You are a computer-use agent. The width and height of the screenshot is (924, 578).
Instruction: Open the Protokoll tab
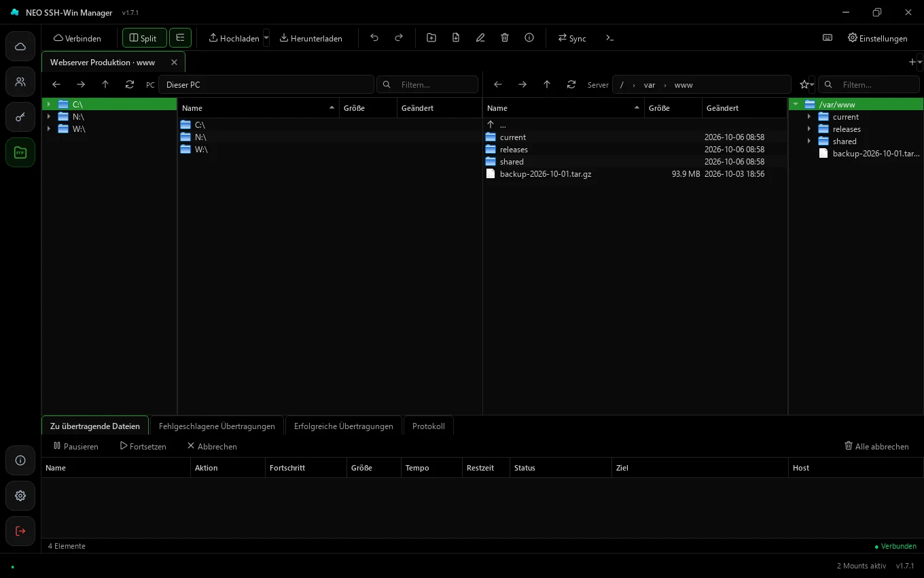tap(428, 426)
